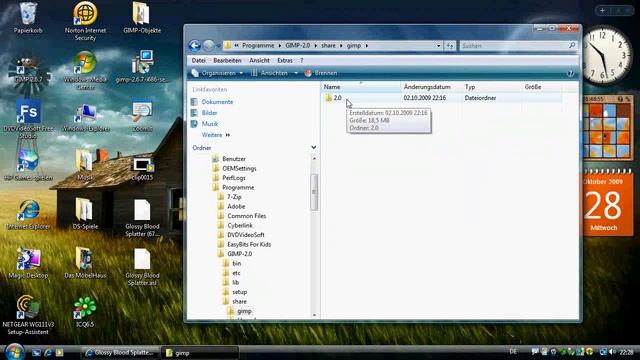The height and width of the screenshot is (360, 640).
Task: Open the Ansichten dropdown arrow
Action: (x=296, y=73)
